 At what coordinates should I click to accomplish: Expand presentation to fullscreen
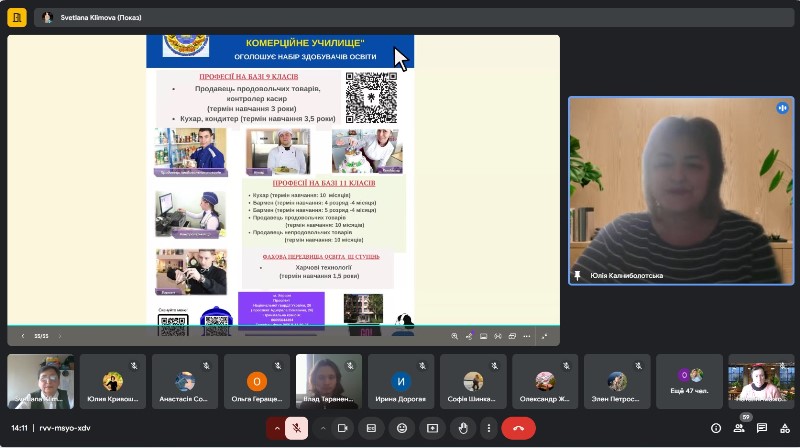pyautogui.click(x=545, y=336)
